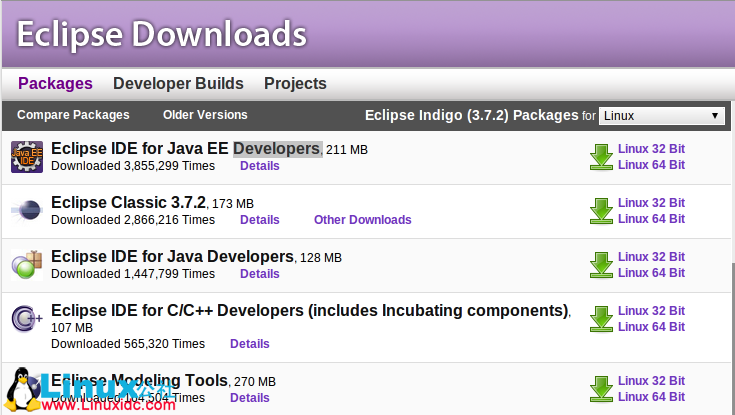Click the 107 MB size text
The width and height of the screenshot is (735, 415).
72,327
